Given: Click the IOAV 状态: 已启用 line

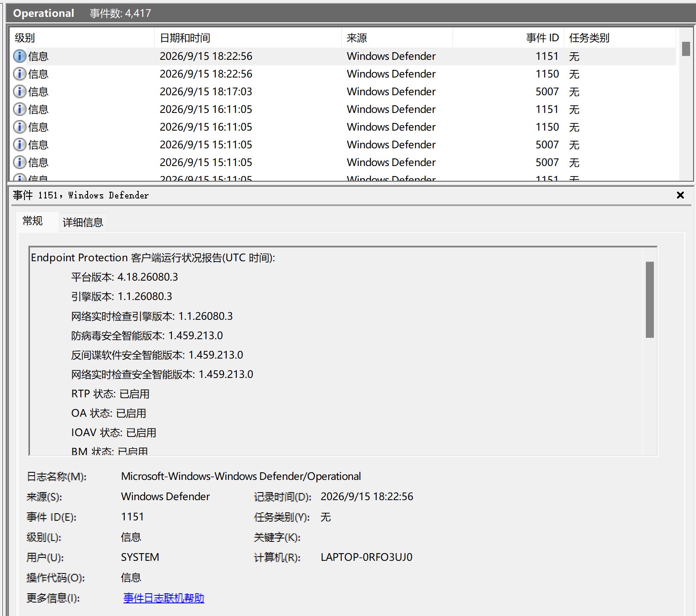Looking at the screenshot, I should coord(113,432).
